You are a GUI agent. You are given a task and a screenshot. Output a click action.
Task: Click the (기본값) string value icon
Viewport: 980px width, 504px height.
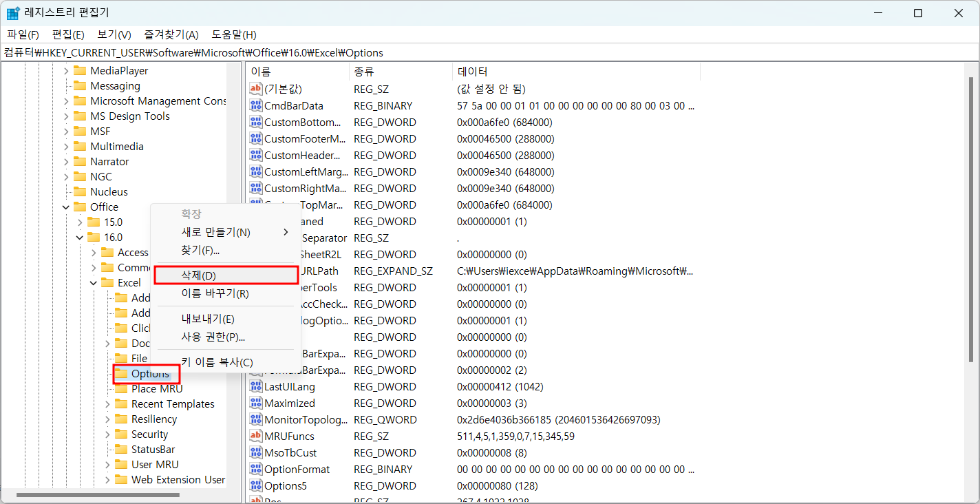point(256,89)
